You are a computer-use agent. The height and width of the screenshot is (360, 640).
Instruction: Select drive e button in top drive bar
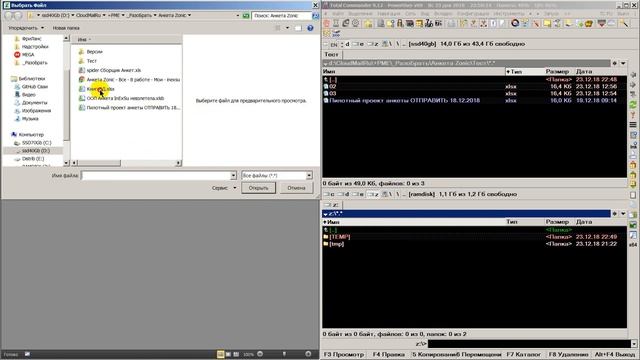click(x=358, y=44)
